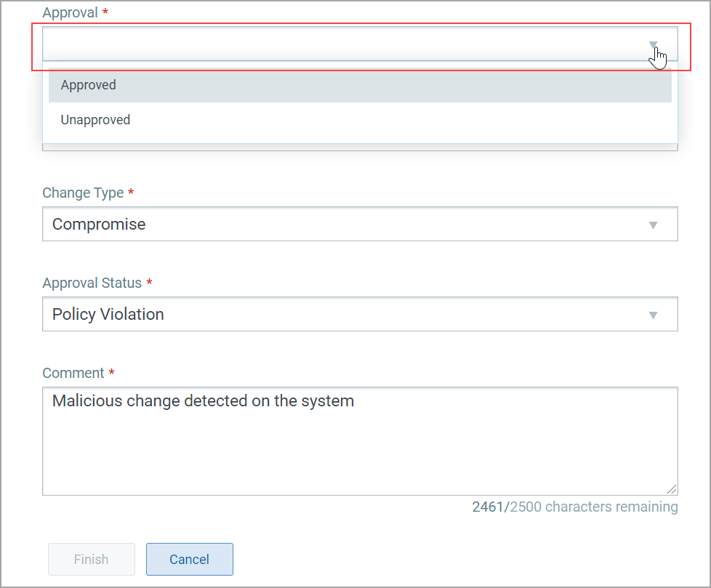This screenshot has height=588, width=711.
Task: Click the characters remaining counter
Action: tap(575, 507)
